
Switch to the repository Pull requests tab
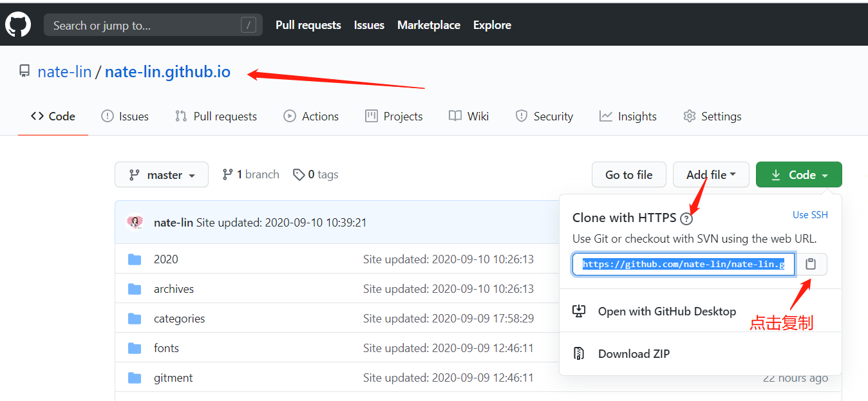tap(216, 117)
